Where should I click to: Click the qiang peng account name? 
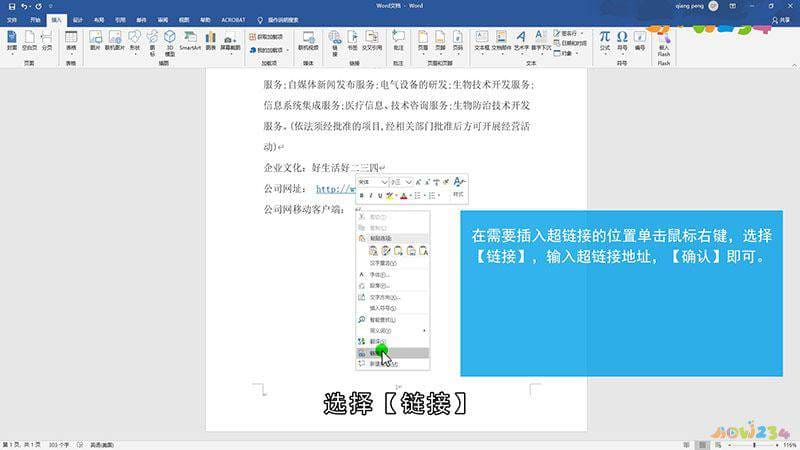click(689, 6)
